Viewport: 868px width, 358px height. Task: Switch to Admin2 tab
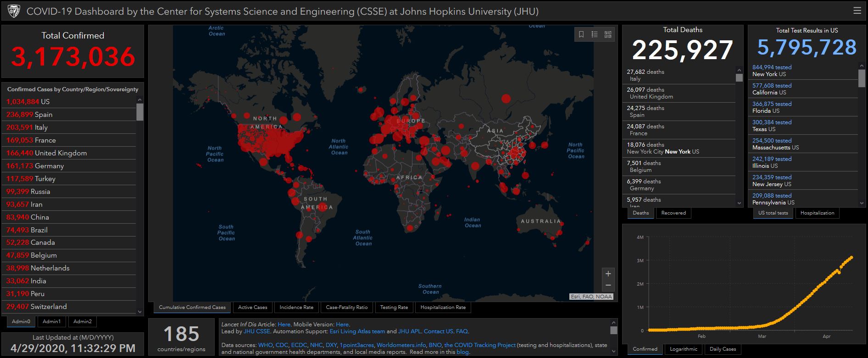[x=83, y=321]
